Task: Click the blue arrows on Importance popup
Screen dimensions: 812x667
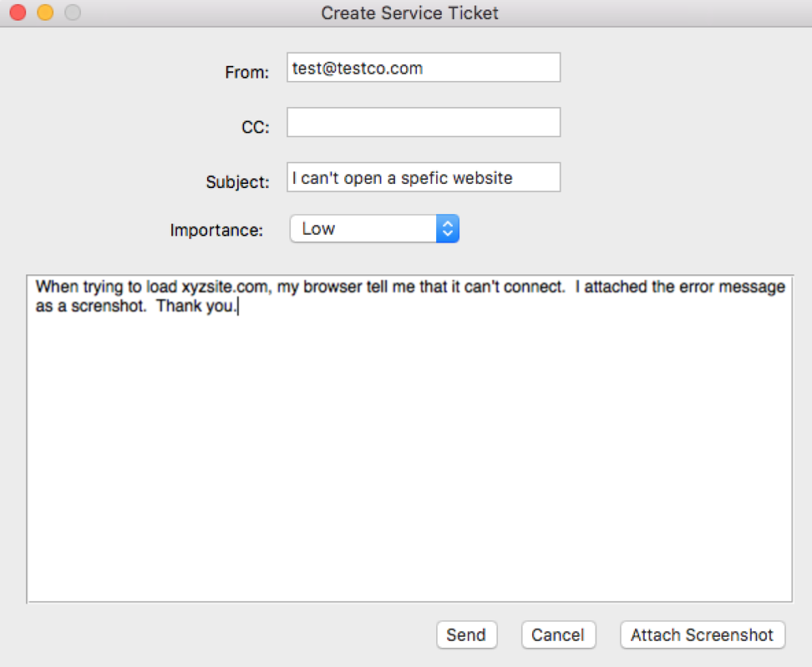Action: pyautogui.click(x=448, y=228)
